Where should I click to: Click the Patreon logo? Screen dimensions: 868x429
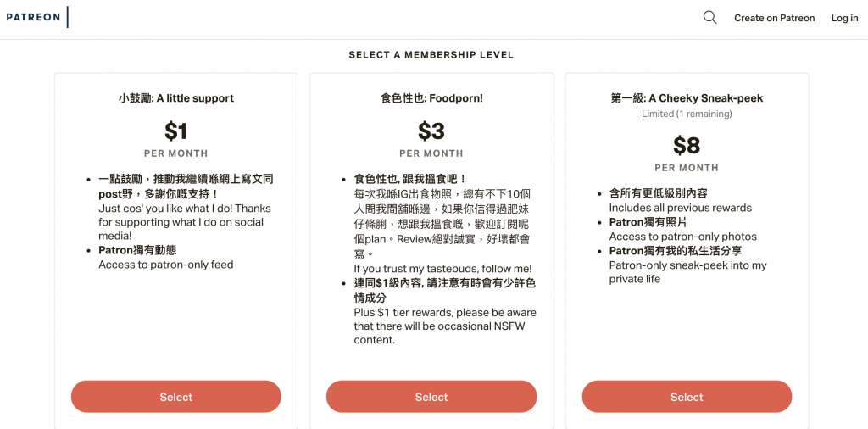tap(33, 17)
